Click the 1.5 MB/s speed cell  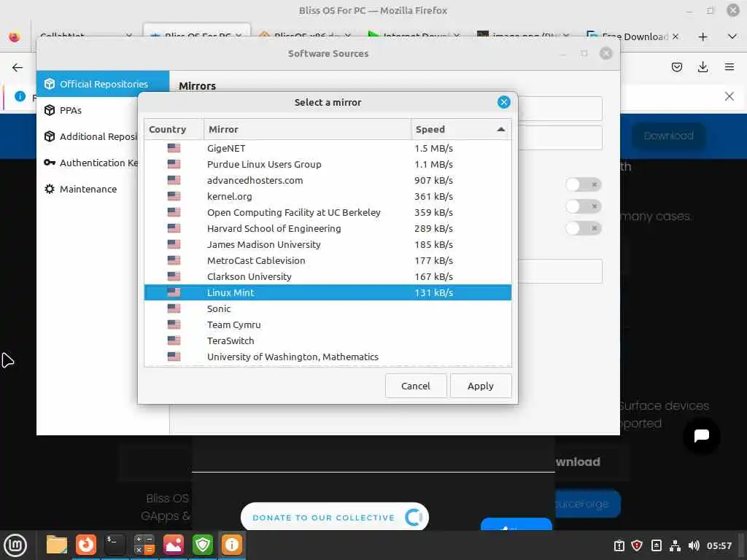[x=433, y=148]
